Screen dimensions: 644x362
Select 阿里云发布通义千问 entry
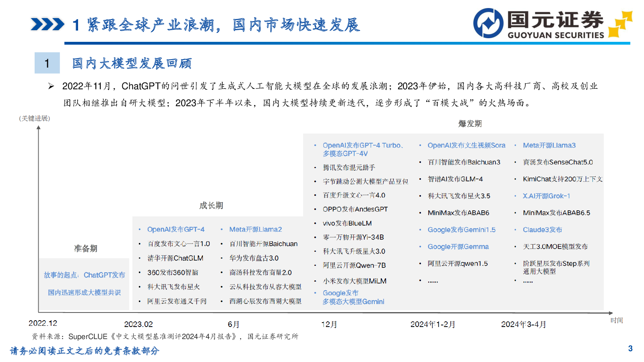pyautogui.click(x=177, y=301)
